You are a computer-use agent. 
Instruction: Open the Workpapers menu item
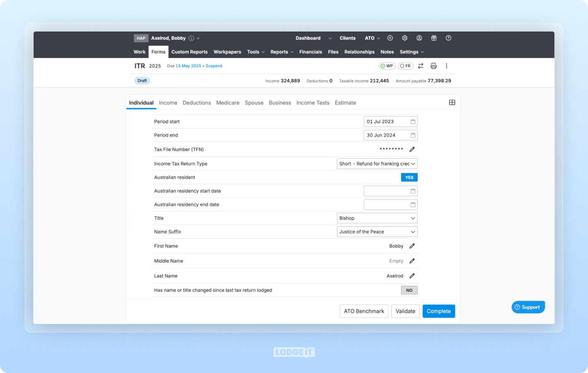click(x=227, y=52)
